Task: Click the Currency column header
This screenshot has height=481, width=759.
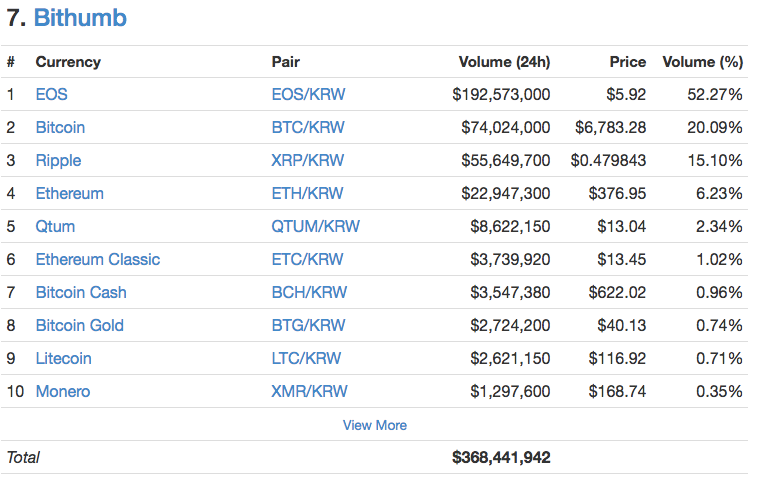Action: click(x=68, y=62)
